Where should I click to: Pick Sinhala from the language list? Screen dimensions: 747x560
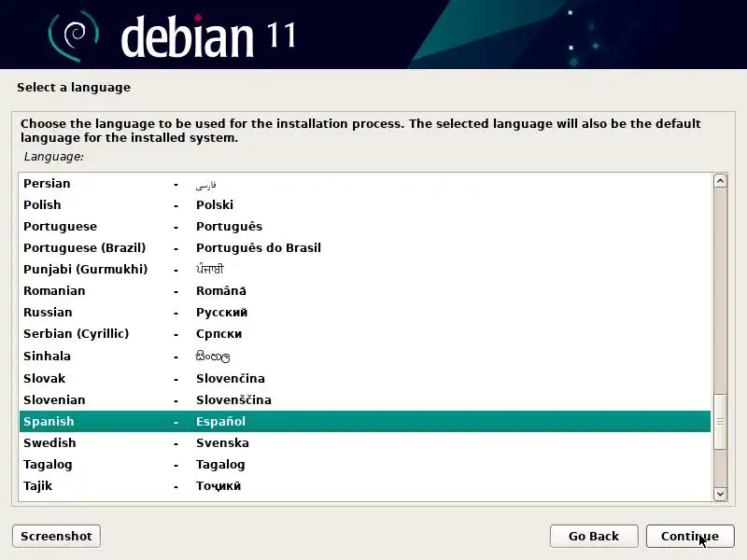click(365, 357)
